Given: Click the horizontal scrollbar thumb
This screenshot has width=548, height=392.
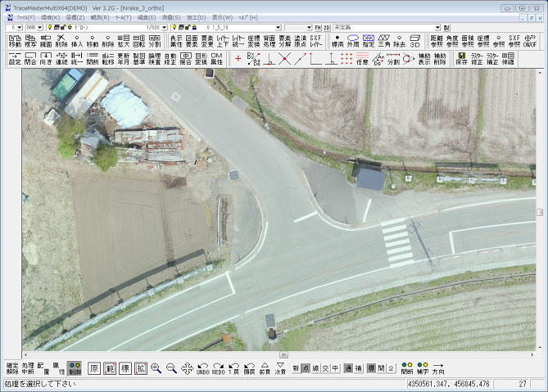Looking at the screenshot, I should [x=283, y=355].
